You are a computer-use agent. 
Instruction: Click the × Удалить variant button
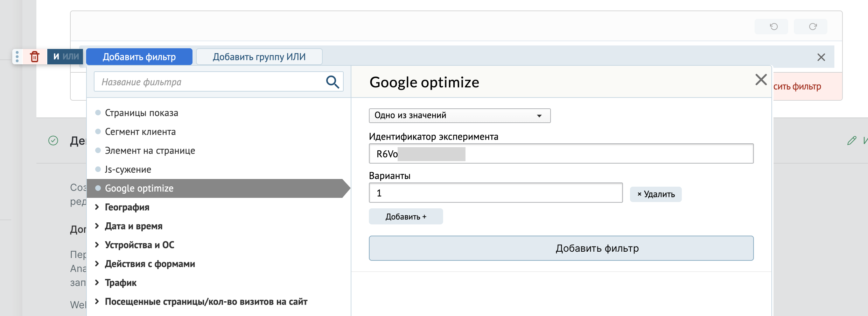coord(656,194)
